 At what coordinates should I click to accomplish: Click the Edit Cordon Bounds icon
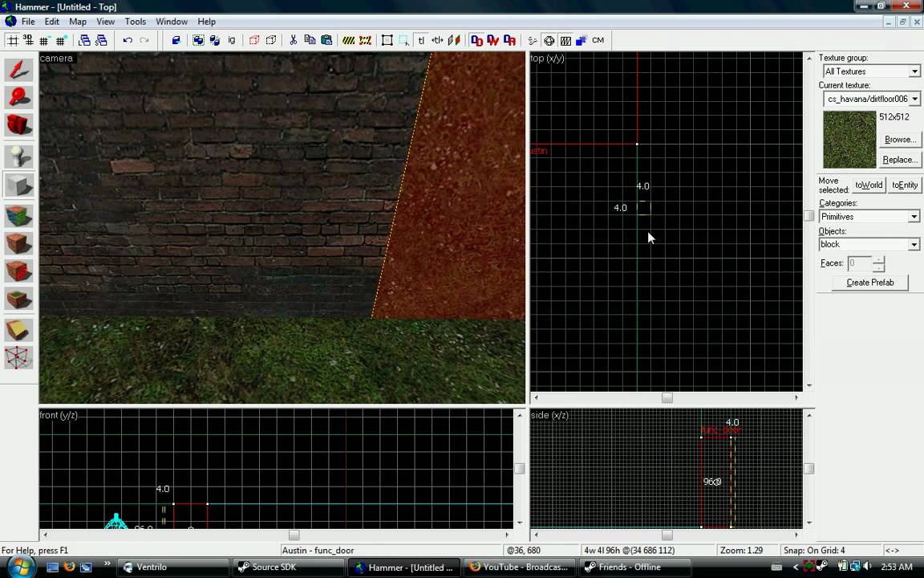point(366,40)
